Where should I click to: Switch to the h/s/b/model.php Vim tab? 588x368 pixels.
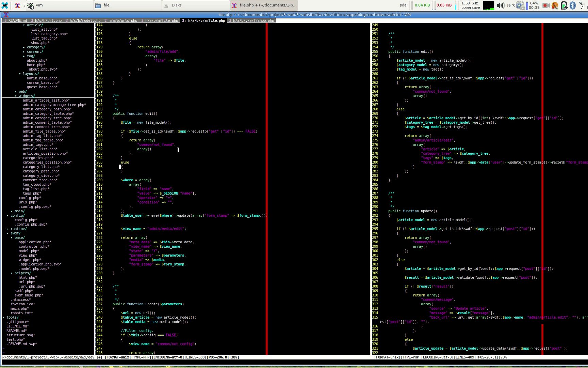tap(83, 20)
